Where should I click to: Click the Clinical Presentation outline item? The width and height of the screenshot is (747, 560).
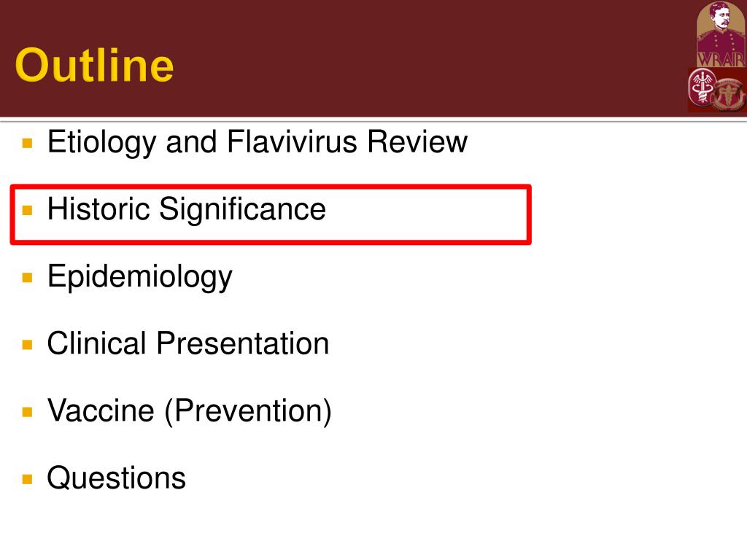click(x=188, y=343)
